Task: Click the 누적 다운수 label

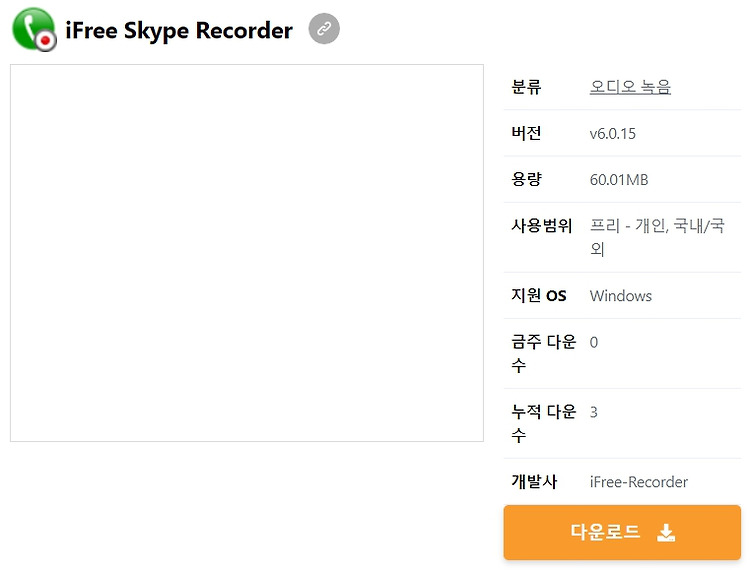Action: click(543, 423)
